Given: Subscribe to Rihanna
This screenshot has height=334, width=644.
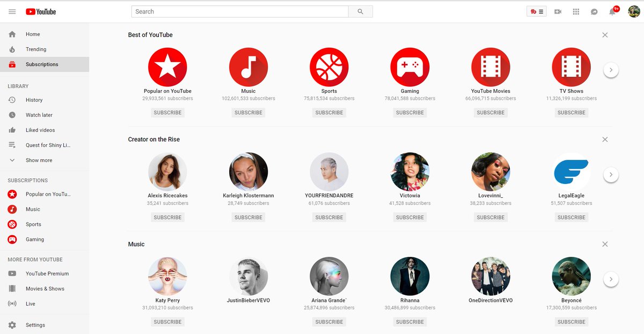Looking at the screenshot, I should [x=410, y=322].
